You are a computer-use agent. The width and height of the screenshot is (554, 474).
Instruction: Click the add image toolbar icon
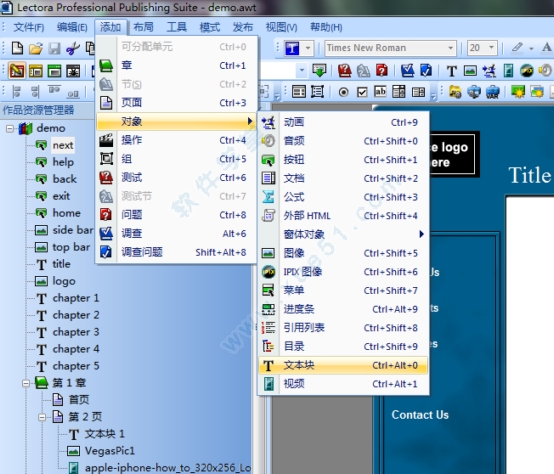pyautogui.click(x=470, y=71)
